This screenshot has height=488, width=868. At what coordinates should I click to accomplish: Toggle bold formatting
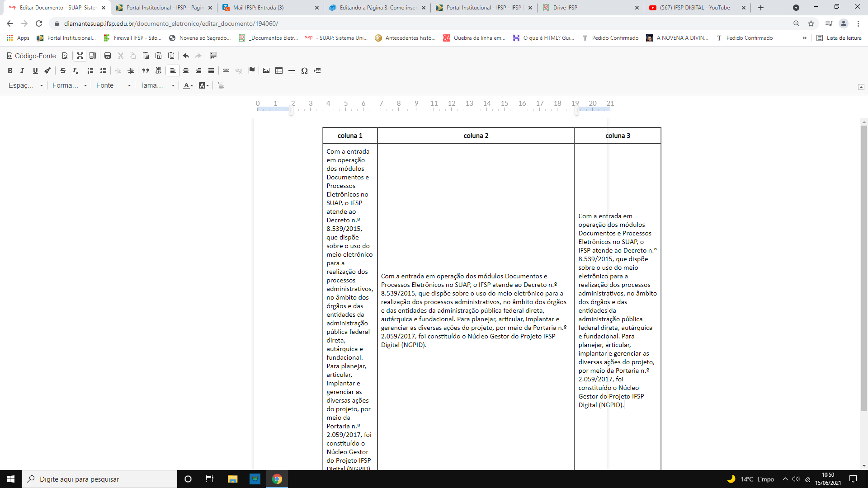[10, 70]
